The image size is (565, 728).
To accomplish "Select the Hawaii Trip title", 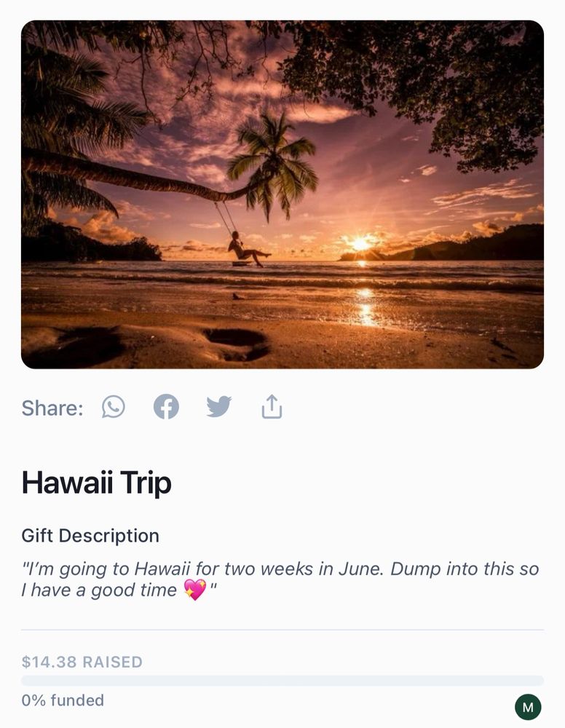I will [x=97, y=483].
